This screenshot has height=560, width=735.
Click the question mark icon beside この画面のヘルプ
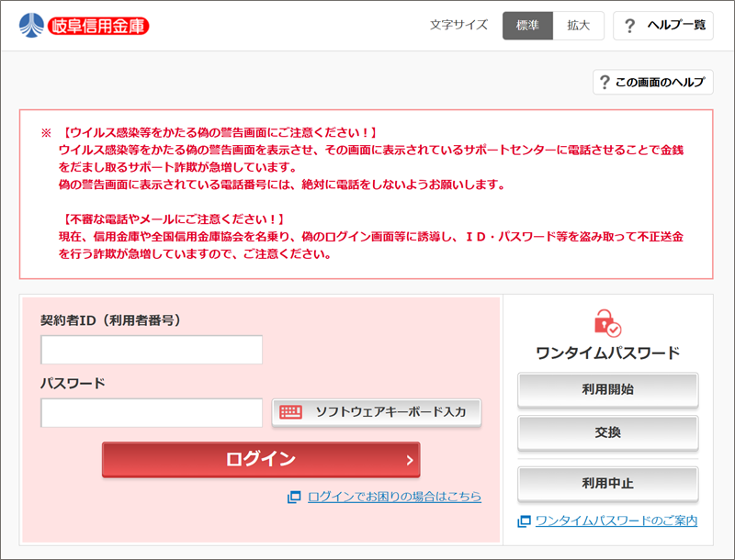[605, 83]
